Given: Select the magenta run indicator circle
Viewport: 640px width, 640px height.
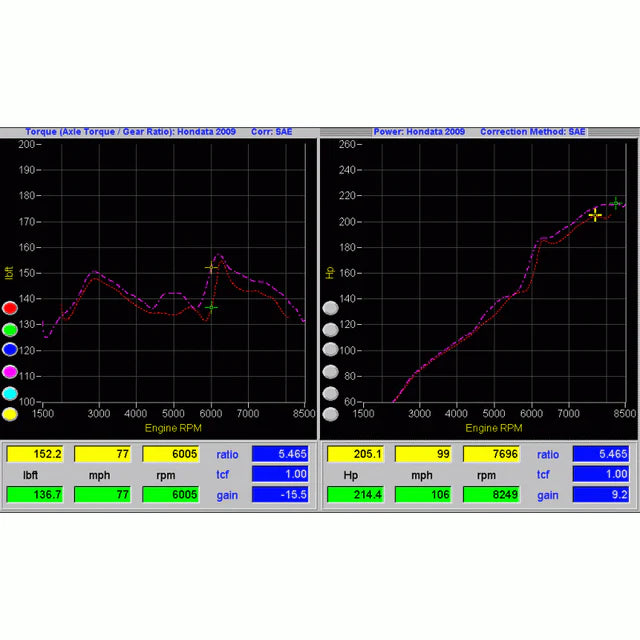Looking at the screenshot, I should [x=10, y=371].
